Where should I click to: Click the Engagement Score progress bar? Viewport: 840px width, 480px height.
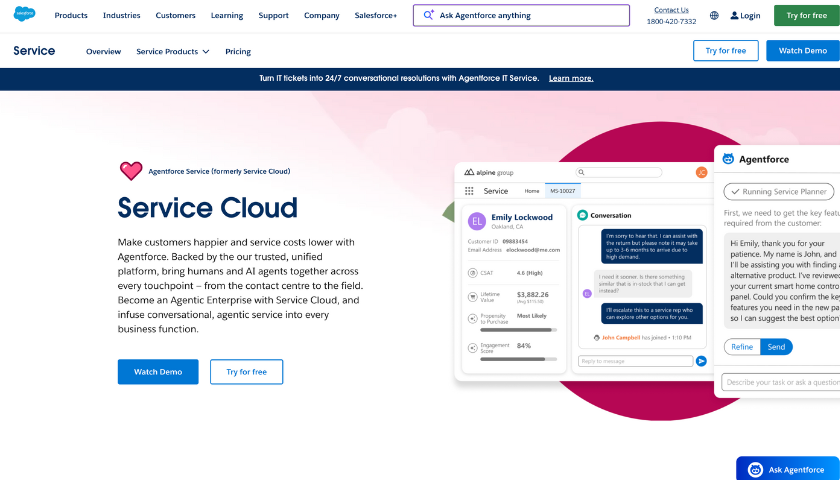coord(519,359)
